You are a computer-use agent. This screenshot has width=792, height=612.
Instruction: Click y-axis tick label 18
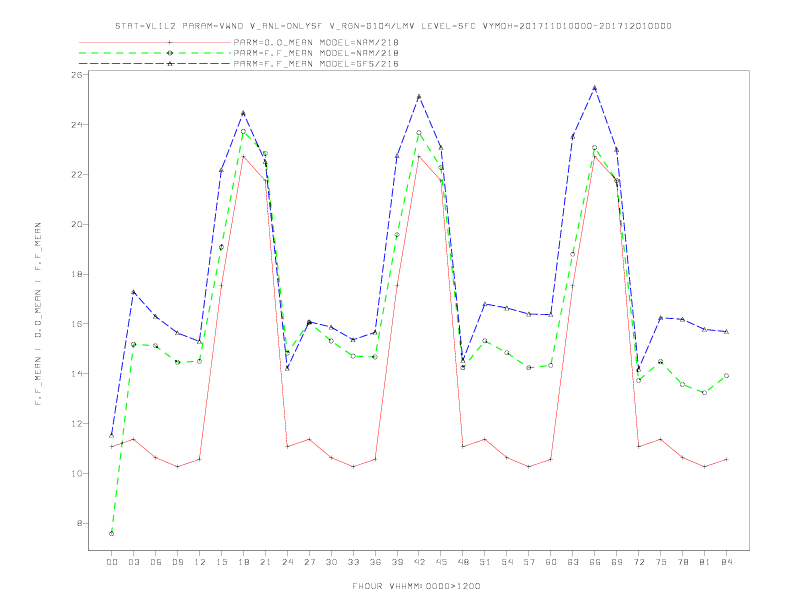pos(77,274)
